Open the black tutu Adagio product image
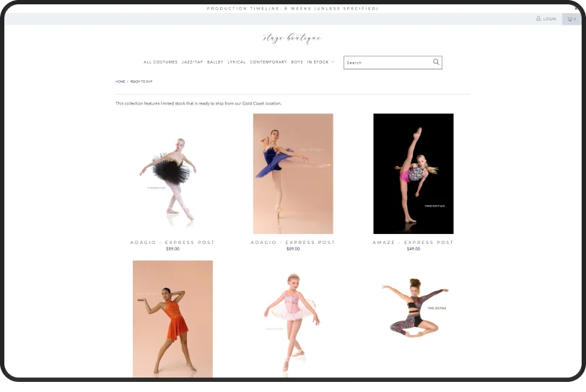 172,174
